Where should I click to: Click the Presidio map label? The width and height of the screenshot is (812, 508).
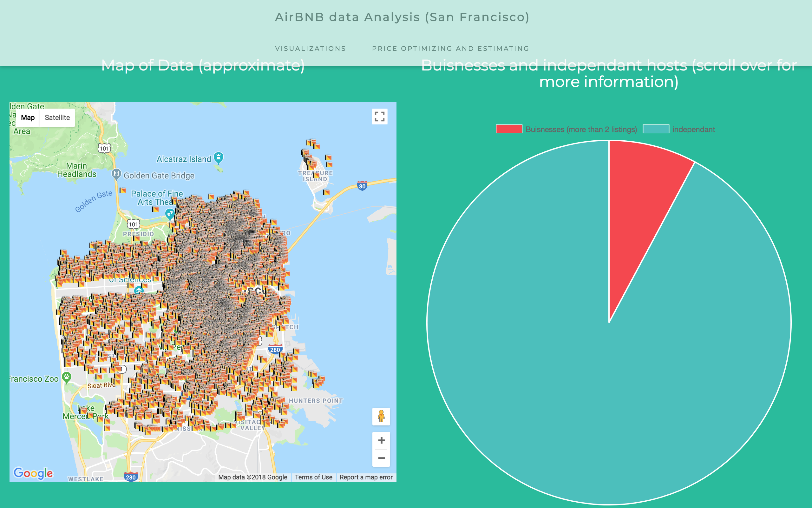pyautogui.click(x=138, y=234)
